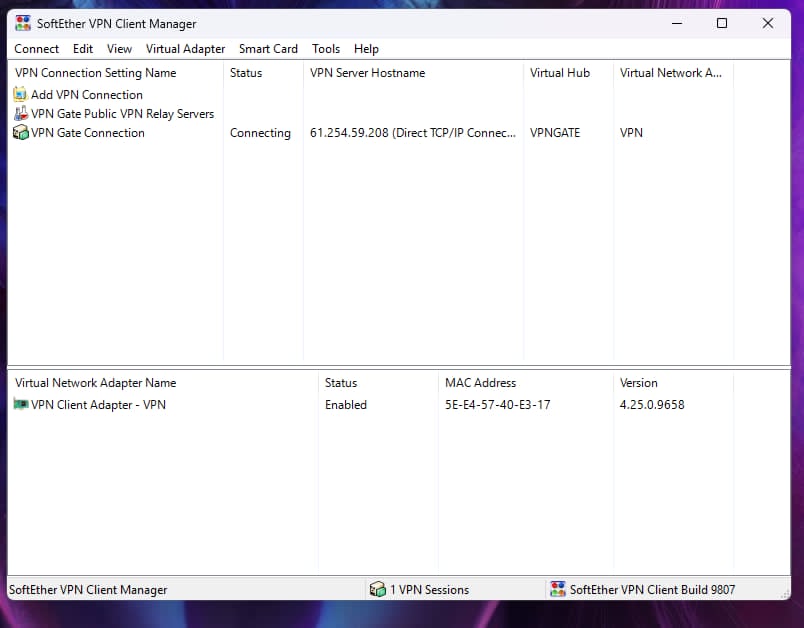Select the Add VPN Connection entry
The image size is (804, 628).
tap(87, 95)
